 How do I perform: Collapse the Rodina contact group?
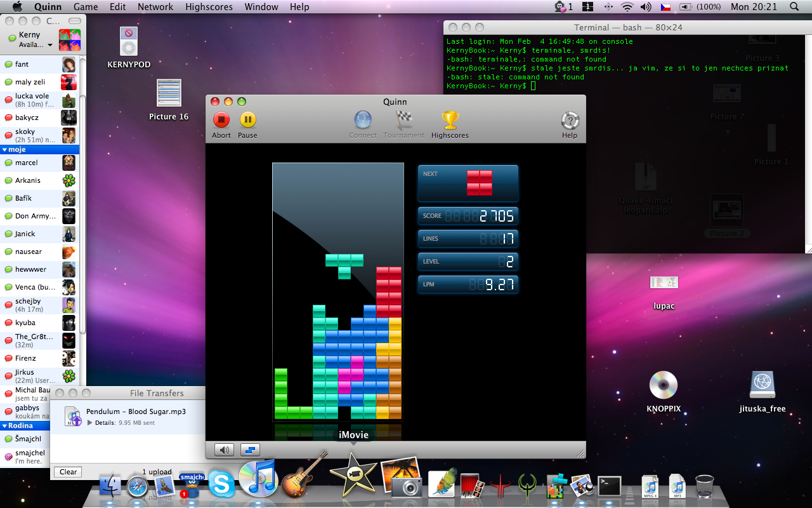[x=4, y=425]
